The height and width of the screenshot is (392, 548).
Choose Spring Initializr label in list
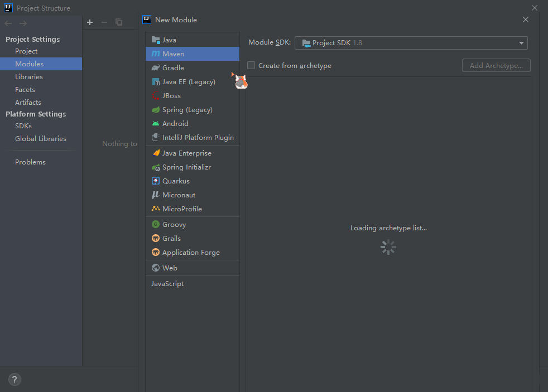(x=186, y=167)
